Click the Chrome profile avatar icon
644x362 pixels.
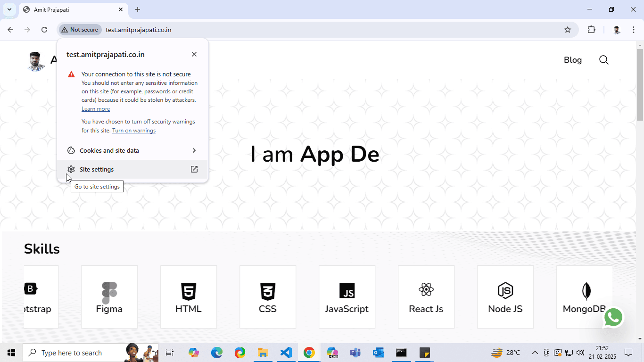tap(617, 30)
